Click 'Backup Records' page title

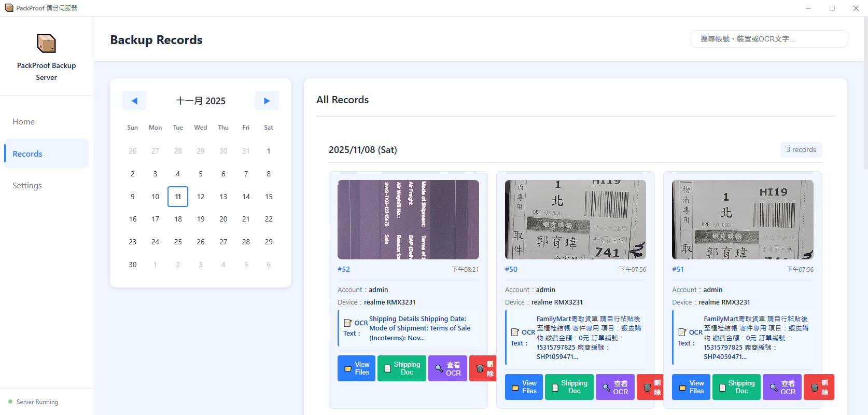click(156, 40)
